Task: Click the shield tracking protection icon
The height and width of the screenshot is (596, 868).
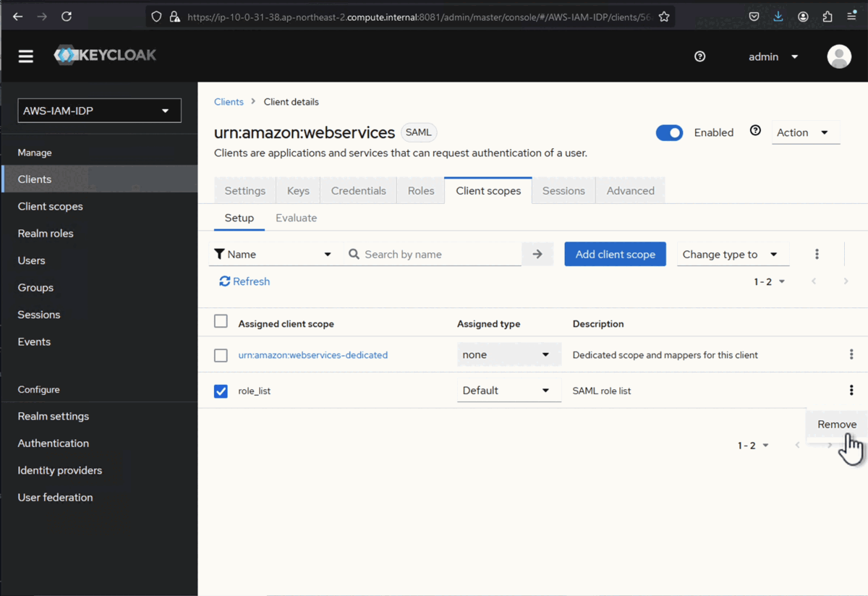Action: point(156,17)
